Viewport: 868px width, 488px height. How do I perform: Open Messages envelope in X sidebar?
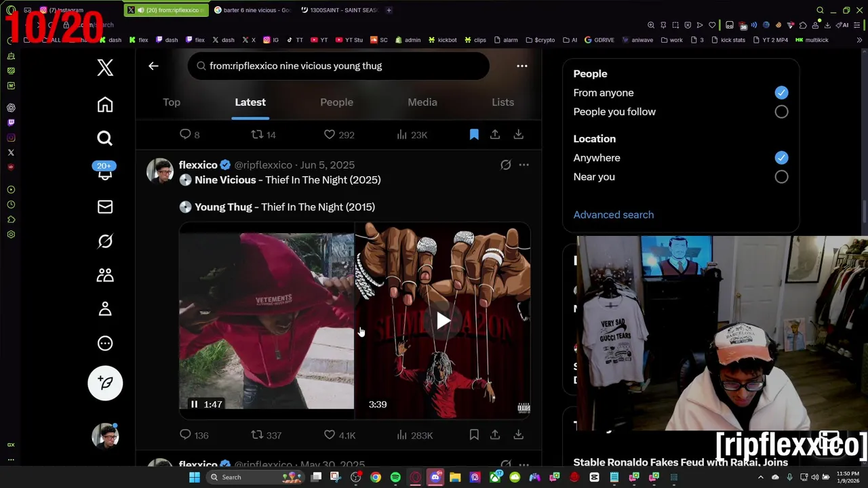[105, 207]
